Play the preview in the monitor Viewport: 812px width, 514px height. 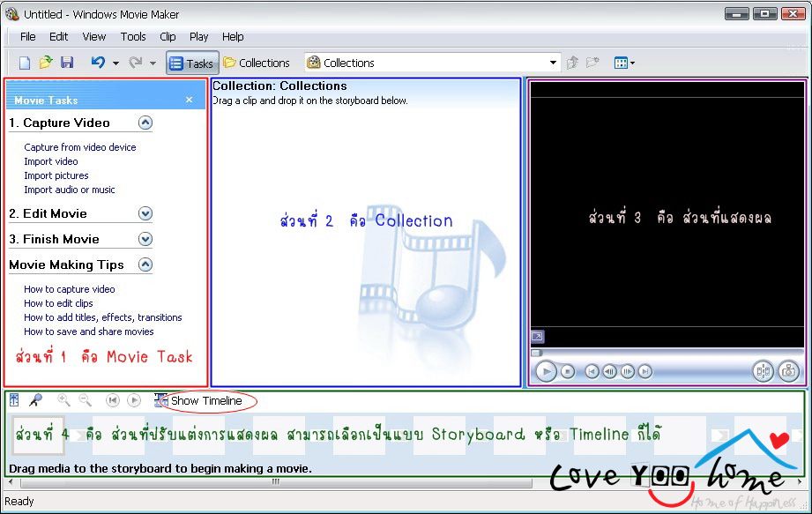(546, 371)
